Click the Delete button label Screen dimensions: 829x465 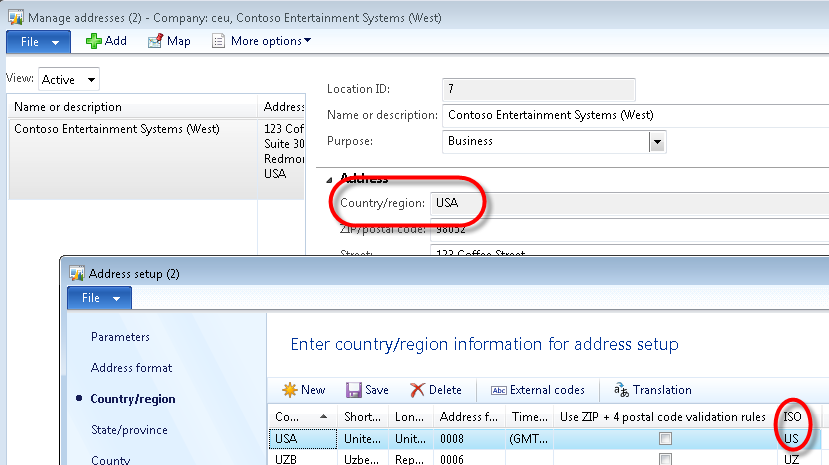(x=445, y=390)
